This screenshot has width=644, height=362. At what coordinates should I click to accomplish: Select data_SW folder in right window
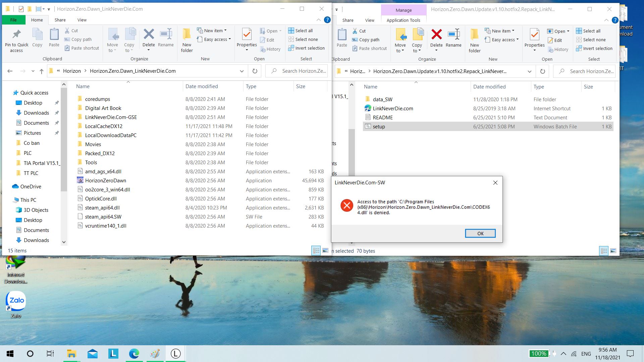tap(488, 99)
